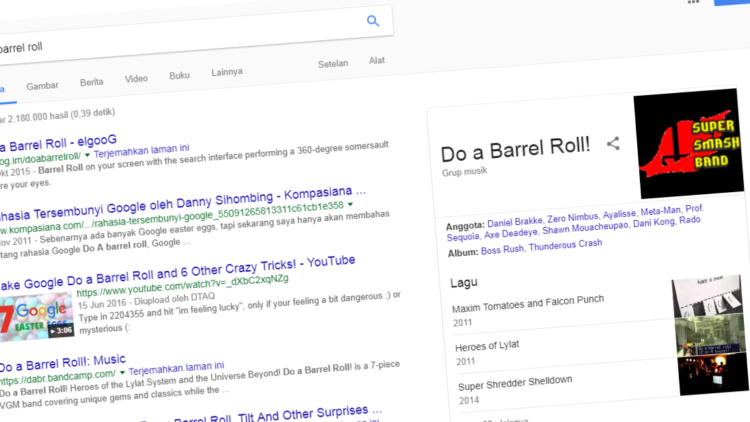Open member link Zero Nimbus
Screen dimensions: 750x422
tap(573, 218)
